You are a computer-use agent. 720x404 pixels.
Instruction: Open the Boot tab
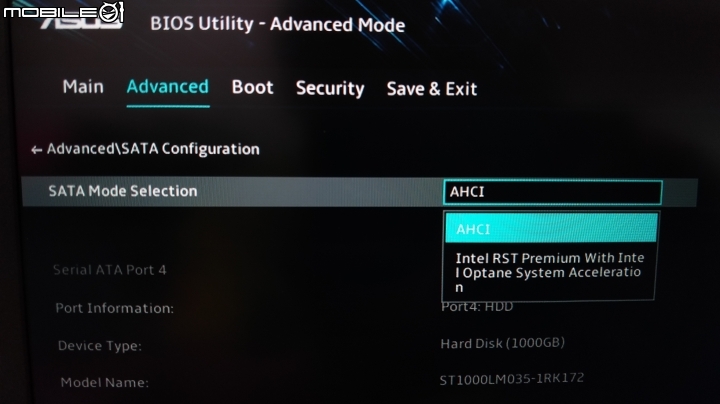pos(253,87)
